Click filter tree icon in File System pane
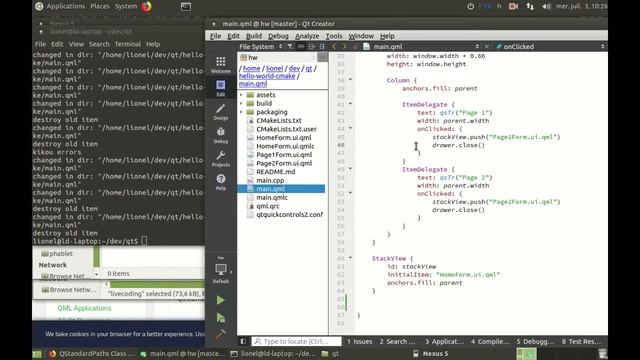This screenshot has height=360, width=640. (290, 47)
